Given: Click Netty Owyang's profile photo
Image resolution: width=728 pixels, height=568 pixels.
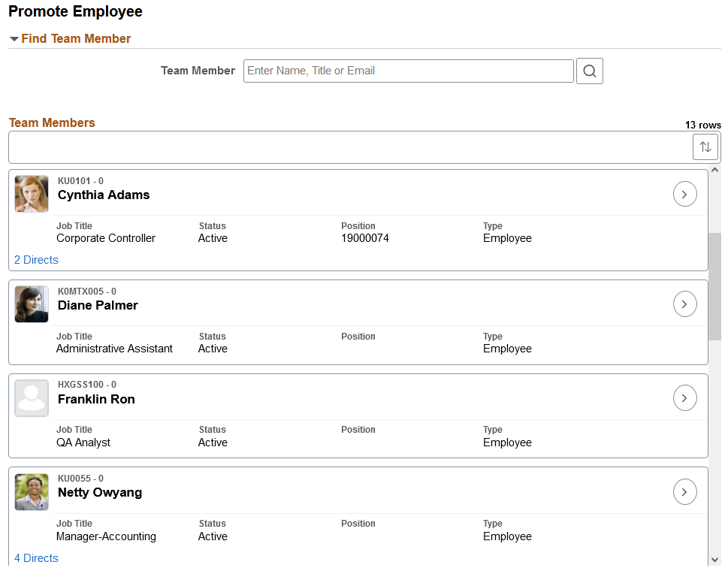Looking at the screenshot, I should coord(31,491).
